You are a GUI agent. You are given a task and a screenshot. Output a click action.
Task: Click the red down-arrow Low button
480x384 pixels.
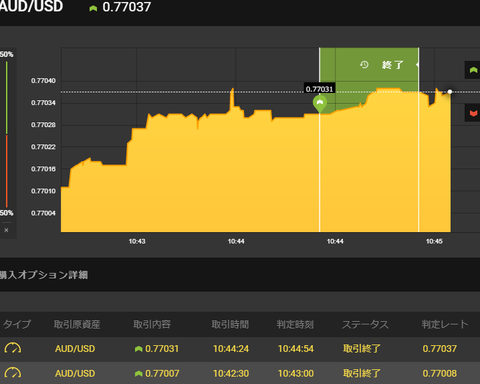(473, 113)
